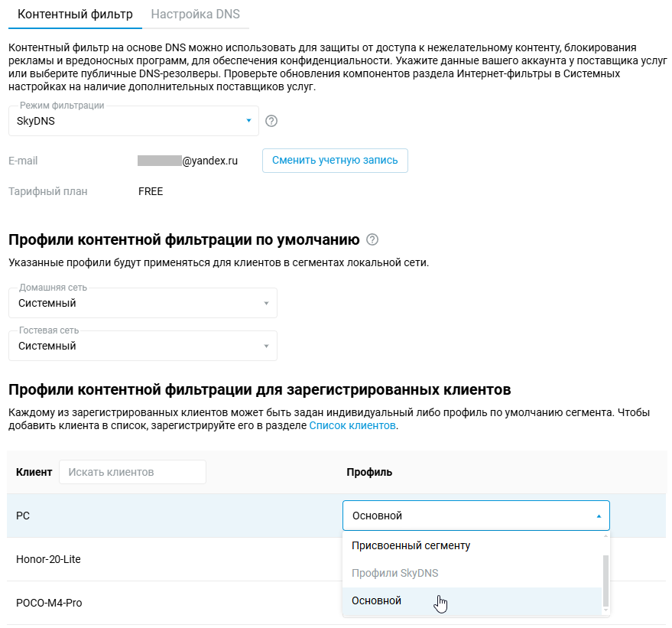
Task: Open help icon next to default profiles heading
Action: tap(372, 240)
